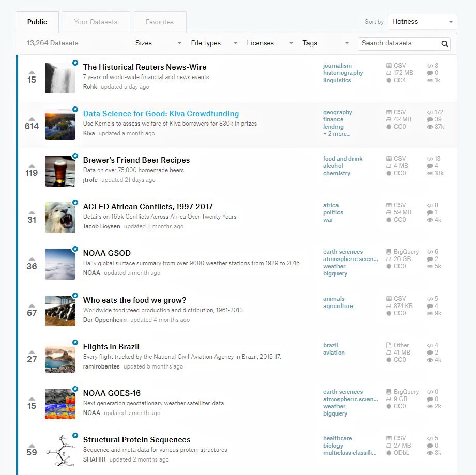Screen dimensions: 476x475
Task: Expand the Sizes filter dropdown
Action: (x=158, y=43)
